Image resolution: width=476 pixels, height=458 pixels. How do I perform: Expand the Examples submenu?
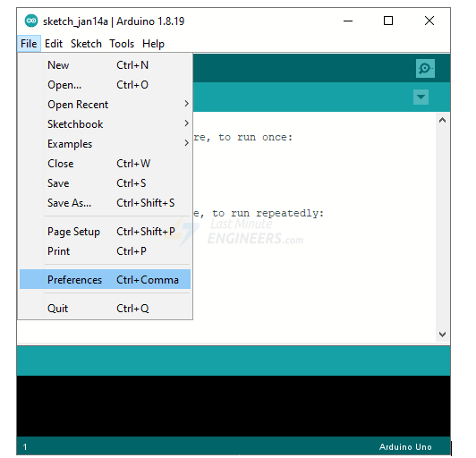(x=105, y=144)
